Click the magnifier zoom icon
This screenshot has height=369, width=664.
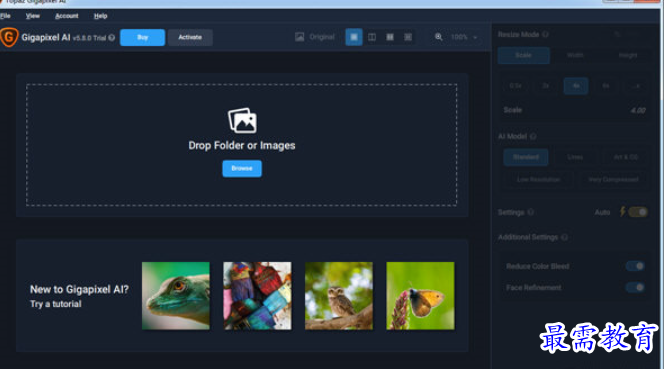(x=439, y=37)
